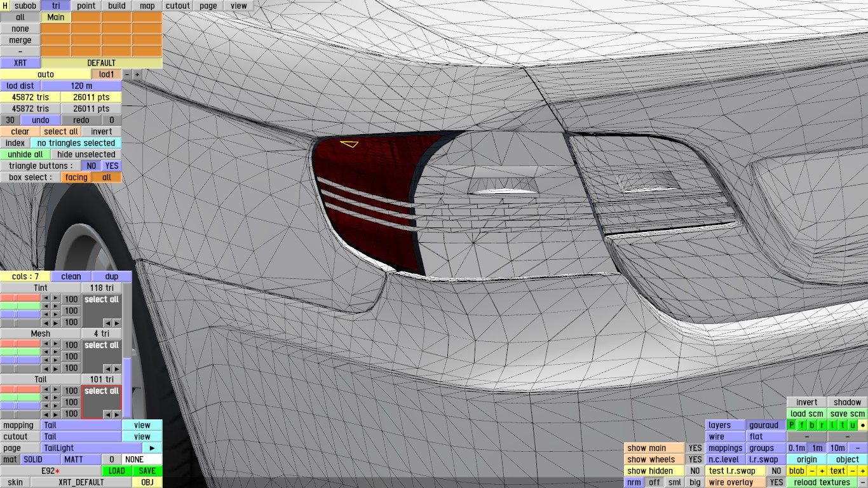Toggle show hidden NO setting
The height and width of the screenshot is (488, 868).
[x=695, y=471]
